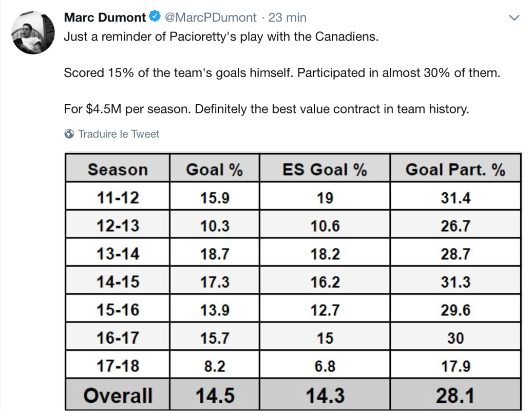The image size is (532, 411).
Task: Click the Goal Part. % header
Action: pos(455,170)
